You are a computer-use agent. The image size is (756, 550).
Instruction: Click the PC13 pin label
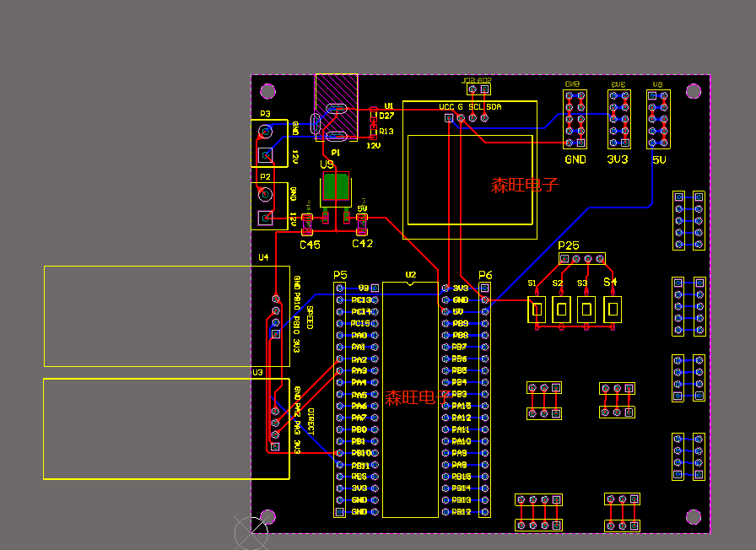[361, 299]
